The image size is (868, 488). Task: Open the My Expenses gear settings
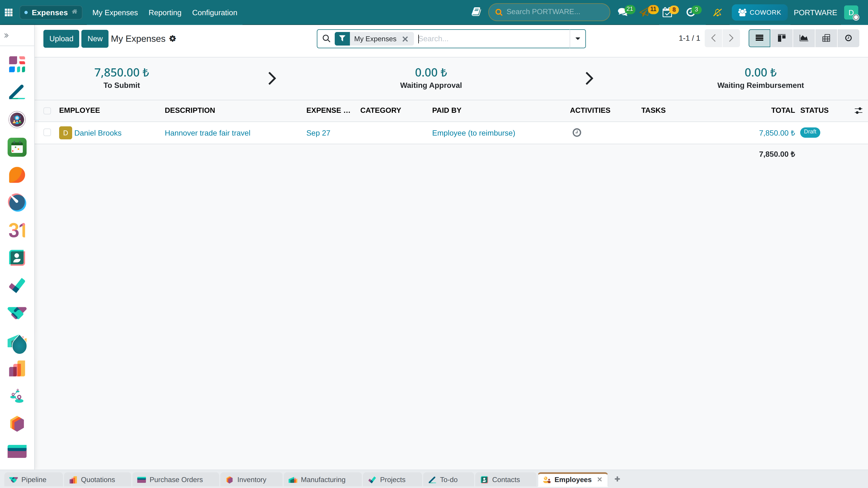pyautogui.click(x=173, y=38)
